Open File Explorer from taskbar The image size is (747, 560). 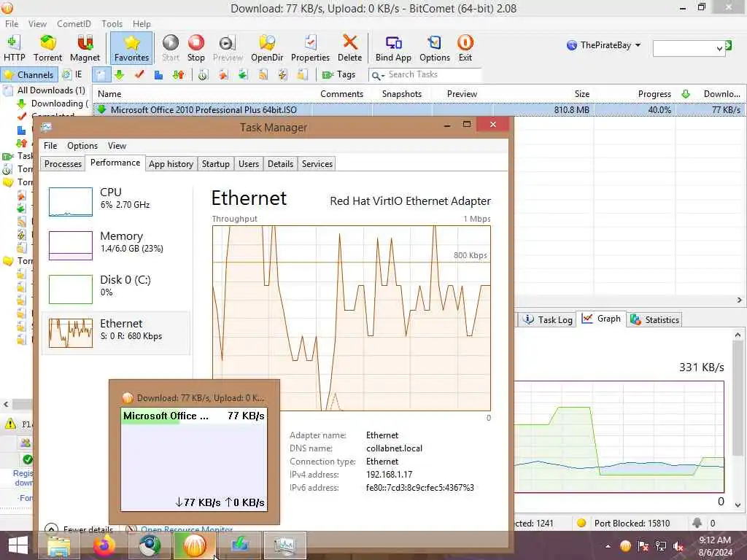[x=59, y=545]
